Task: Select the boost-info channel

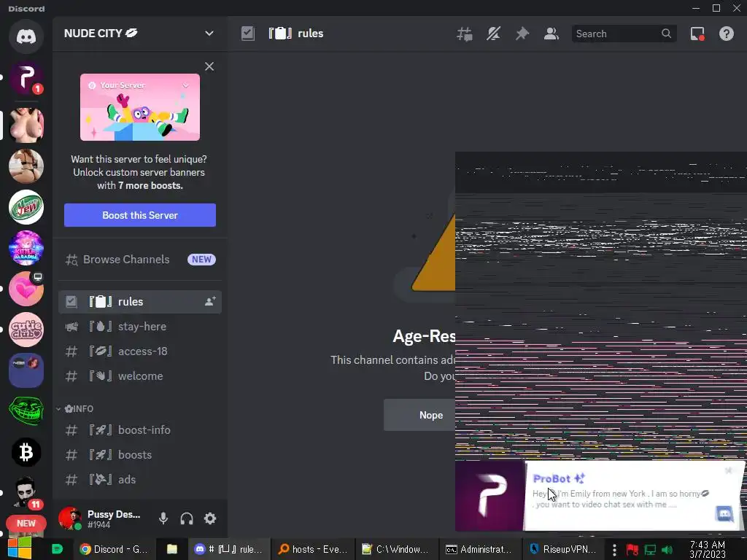Action: click(x=140, y=430)
